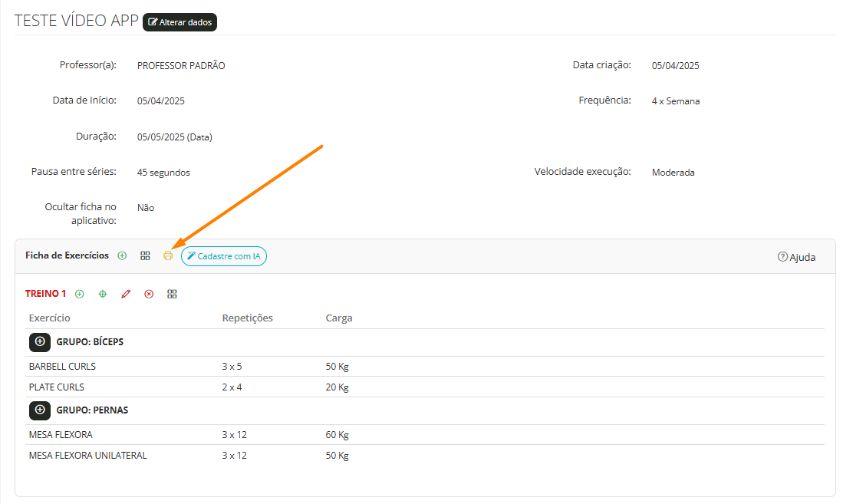Add new item to Ficha de Exercícios
The image size is (843, 504).
click(122, 256)
